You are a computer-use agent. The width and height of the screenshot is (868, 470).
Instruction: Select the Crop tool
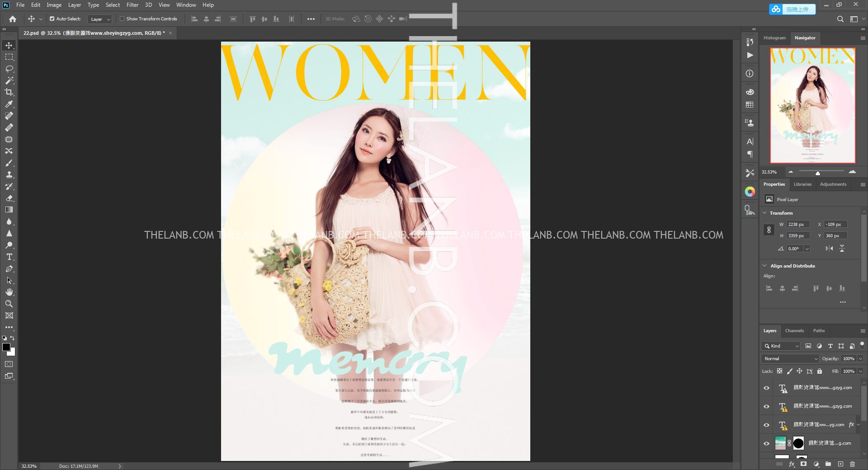click(9, 92)
